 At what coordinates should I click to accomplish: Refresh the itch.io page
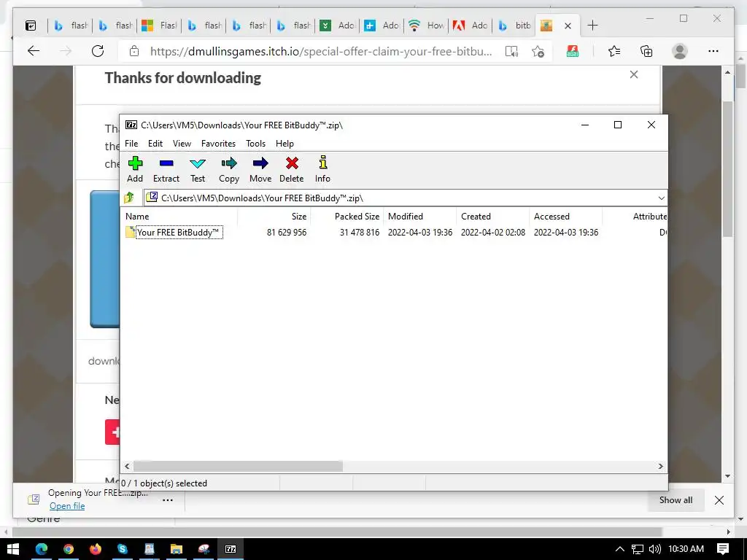coord(98,51)
